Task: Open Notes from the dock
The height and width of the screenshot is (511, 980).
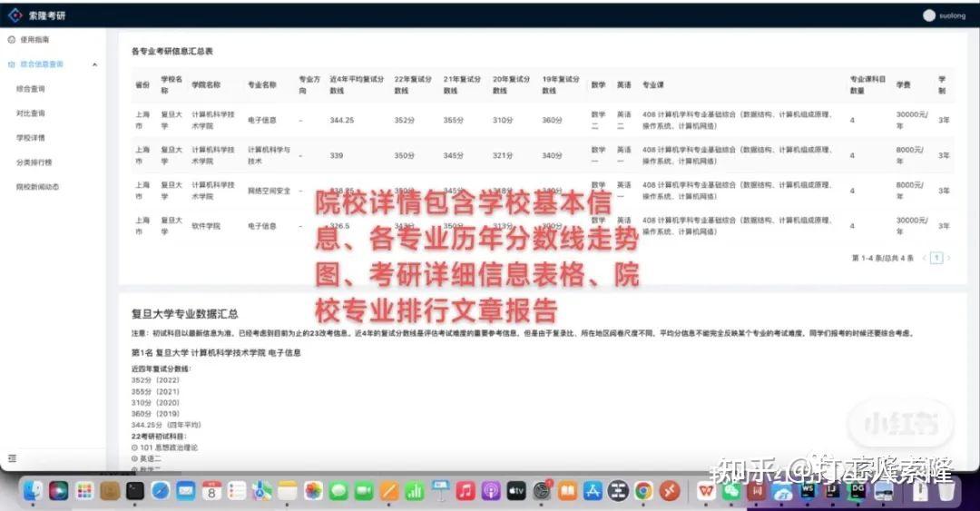Action: [288, 491]
